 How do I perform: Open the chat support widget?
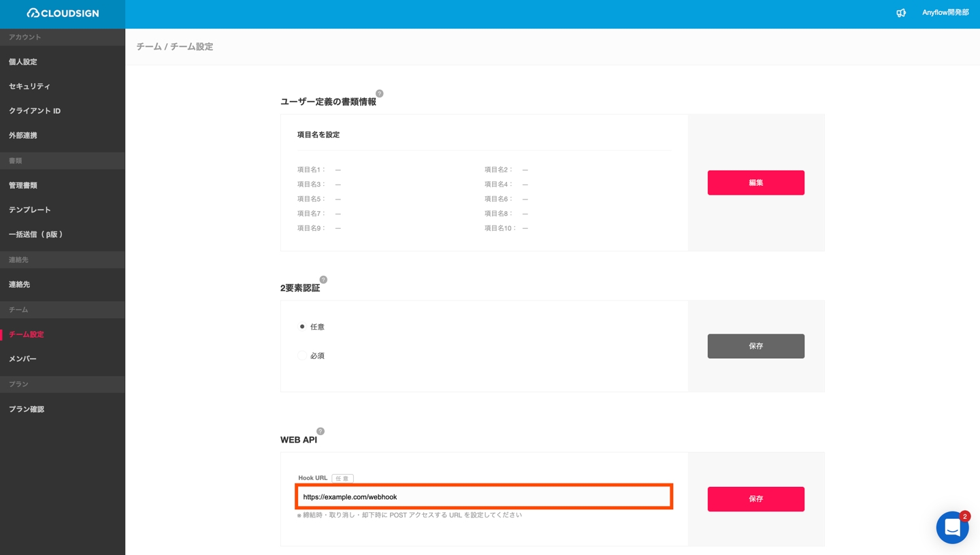click(x=952, y=527)
